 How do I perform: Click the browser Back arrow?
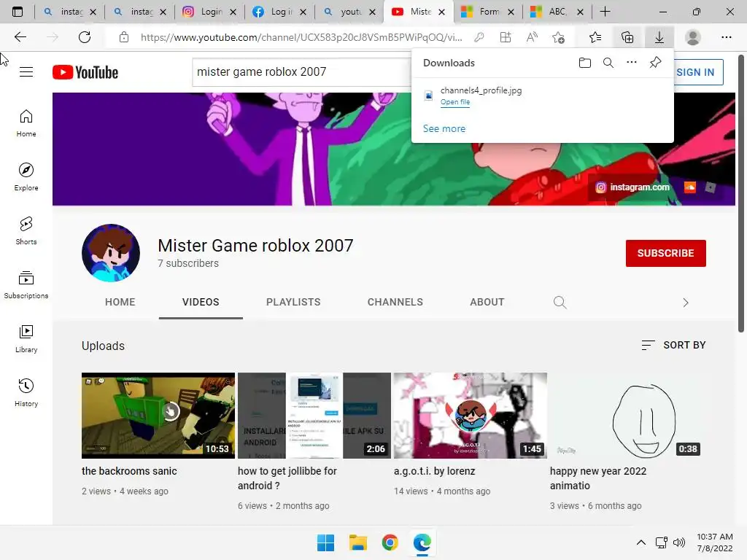(x=20, y=36)
